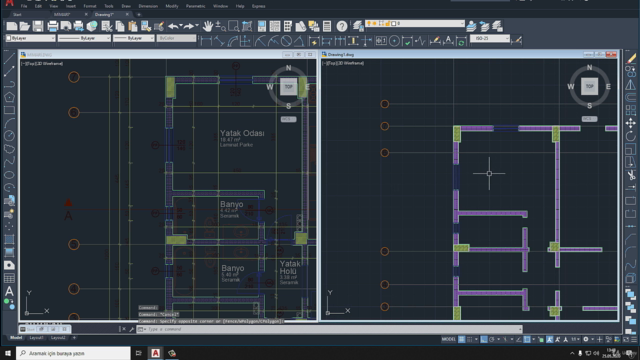Viewport: 640px width, 360px height.
Task: Click the viewport label in Drawing1 window
Action: (x=344, y=63)
